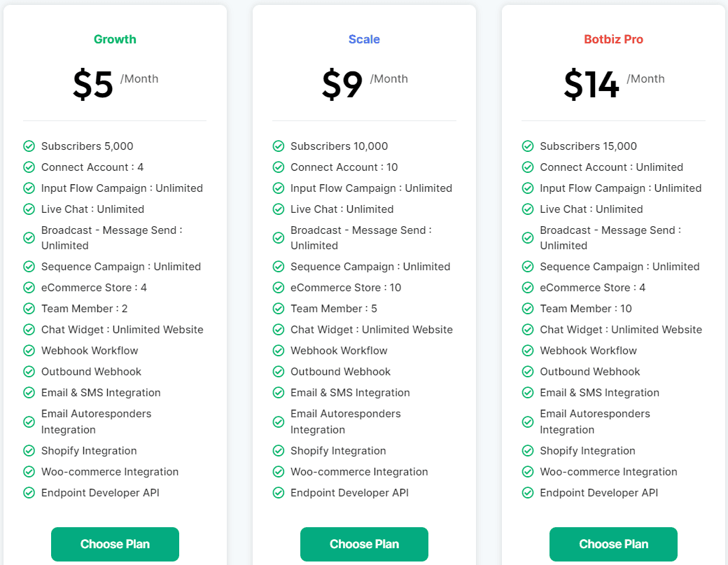
Task: Select the checkmark beside Webhook Workflow in Botbiz Pro
Action: point(527,350)
